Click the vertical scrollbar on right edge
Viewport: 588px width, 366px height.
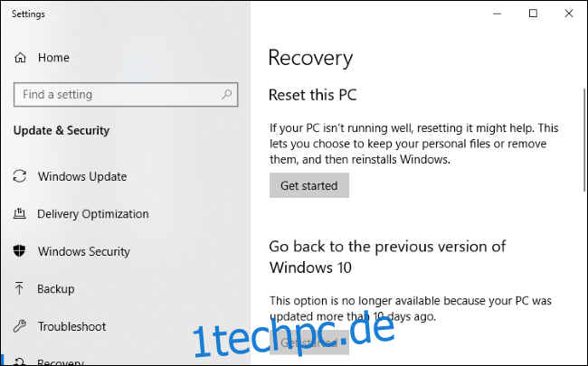click(x=585, y=140)
